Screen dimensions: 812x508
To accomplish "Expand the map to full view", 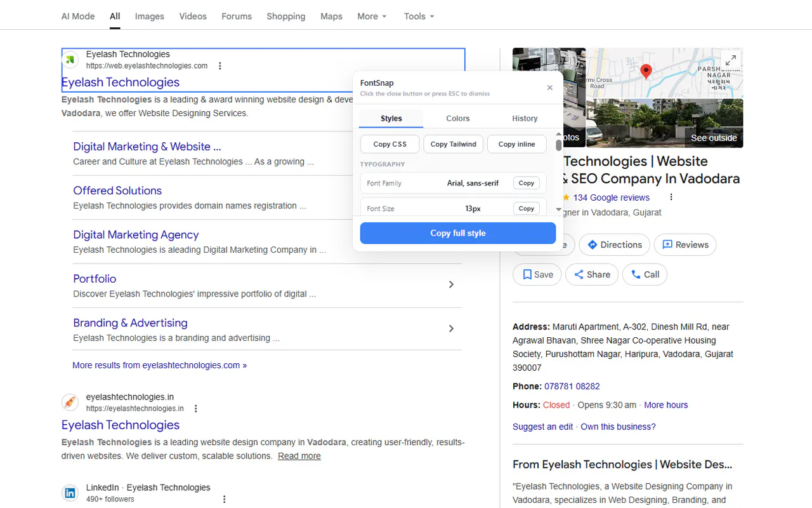I will 731,60.
